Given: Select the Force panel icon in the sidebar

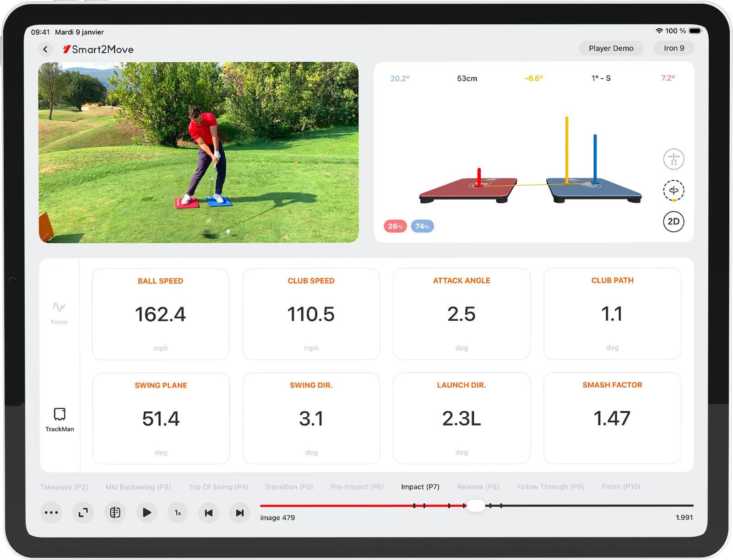Looking at the screenshot, I should [x=60, y=311].
